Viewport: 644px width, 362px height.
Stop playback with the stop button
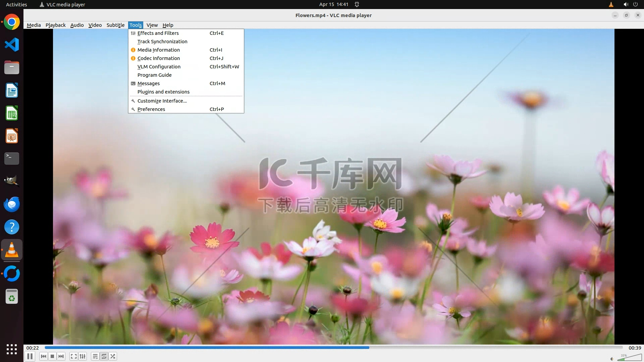[x=52, y=356]
